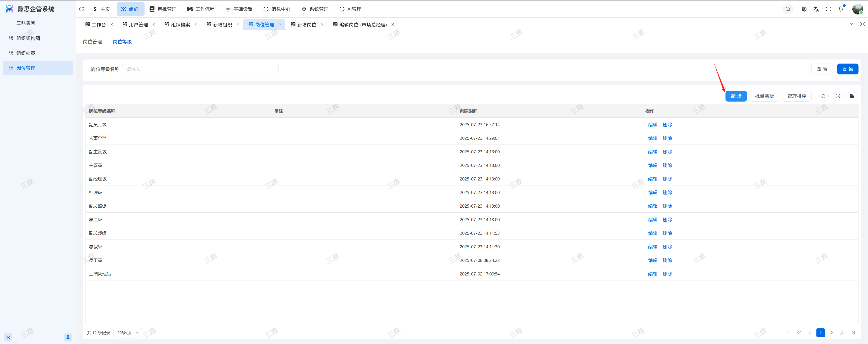868x344 pixels.
Task: Pin the sidebar with pin icon
Action: 68,337
